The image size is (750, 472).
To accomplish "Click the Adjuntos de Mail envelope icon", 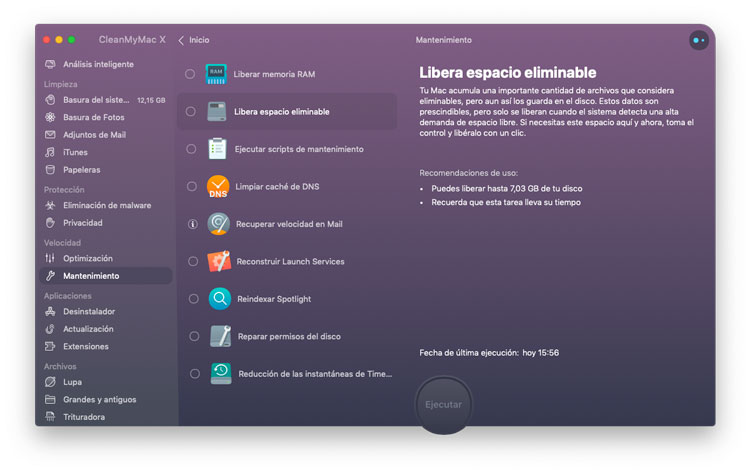I will (50, 135).
